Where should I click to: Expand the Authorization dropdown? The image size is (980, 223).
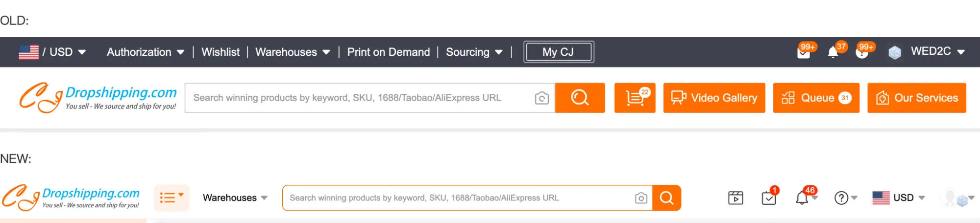[146, 52]
